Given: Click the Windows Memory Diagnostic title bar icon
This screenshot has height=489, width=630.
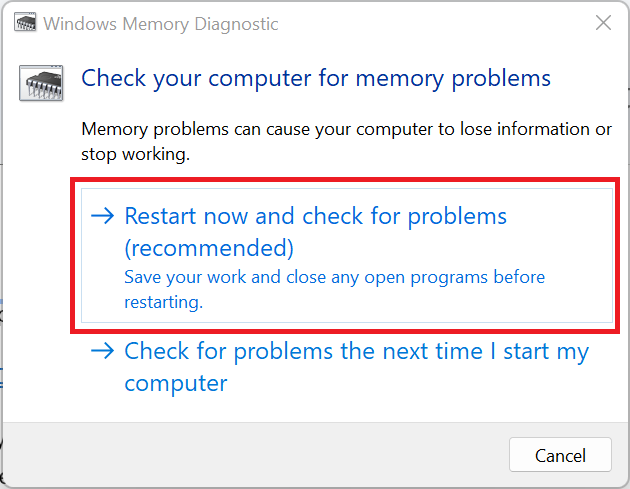Looking at the screenshot, I should (x=27, y=24).
